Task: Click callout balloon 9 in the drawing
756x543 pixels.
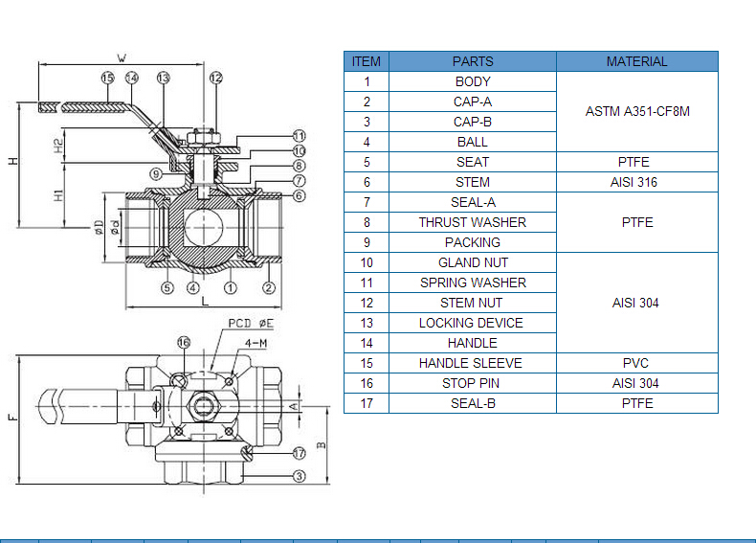Action: coord(156,174)
